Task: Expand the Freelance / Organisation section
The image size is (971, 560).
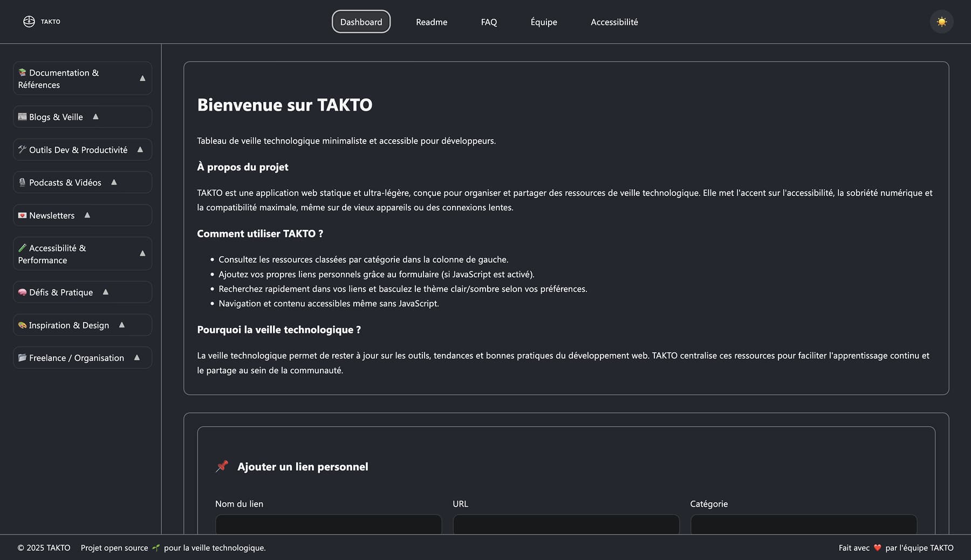Action: click(x=136, y=357)
